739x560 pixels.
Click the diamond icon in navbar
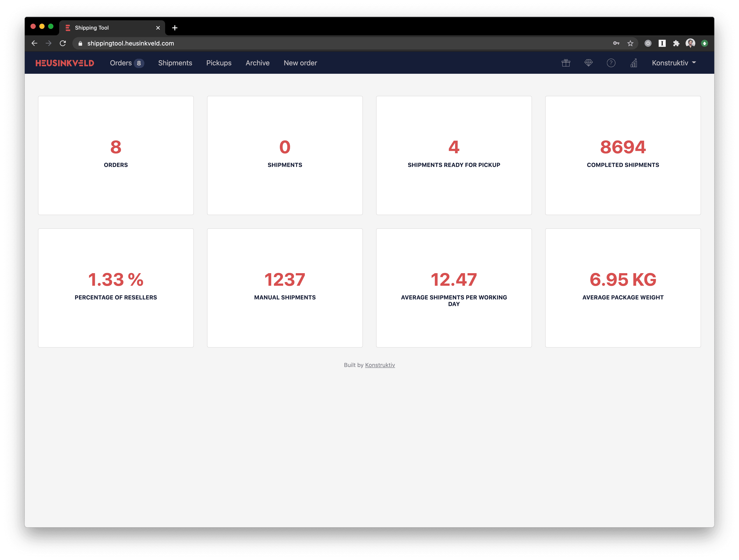pyautogui.click(x=588, y=63)
